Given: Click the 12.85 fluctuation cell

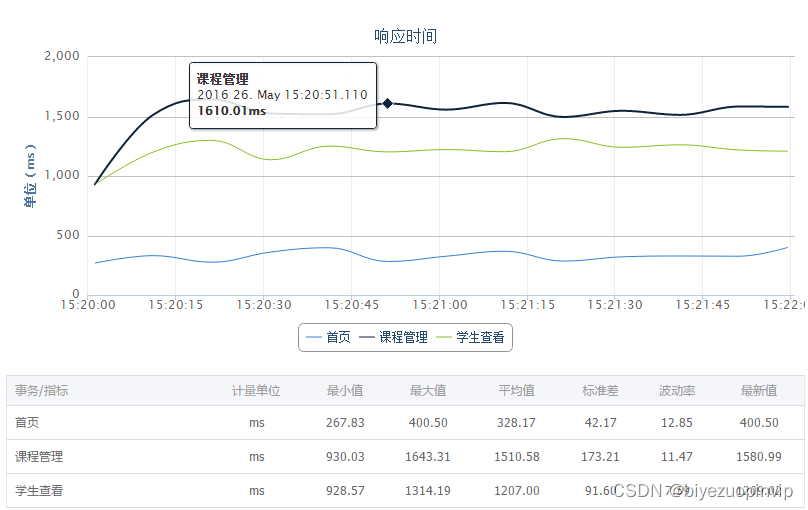Looking at the screenshot, I should click(x=677, y=423).
